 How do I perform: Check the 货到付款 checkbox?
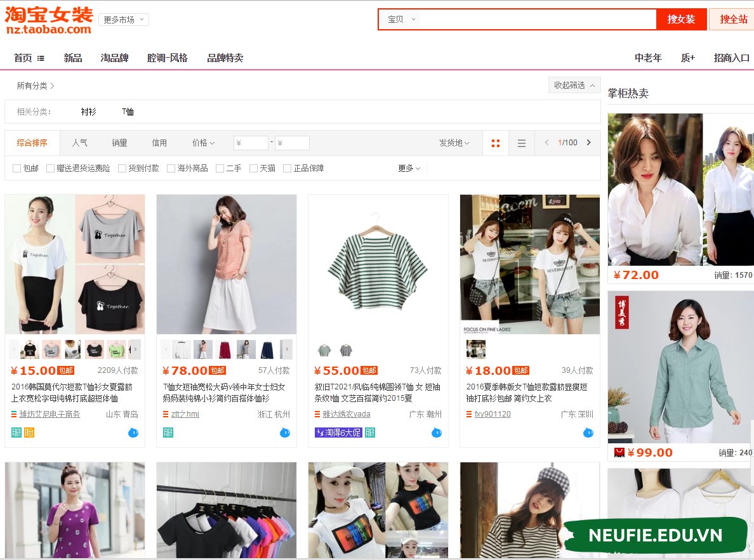coord(122,168)
